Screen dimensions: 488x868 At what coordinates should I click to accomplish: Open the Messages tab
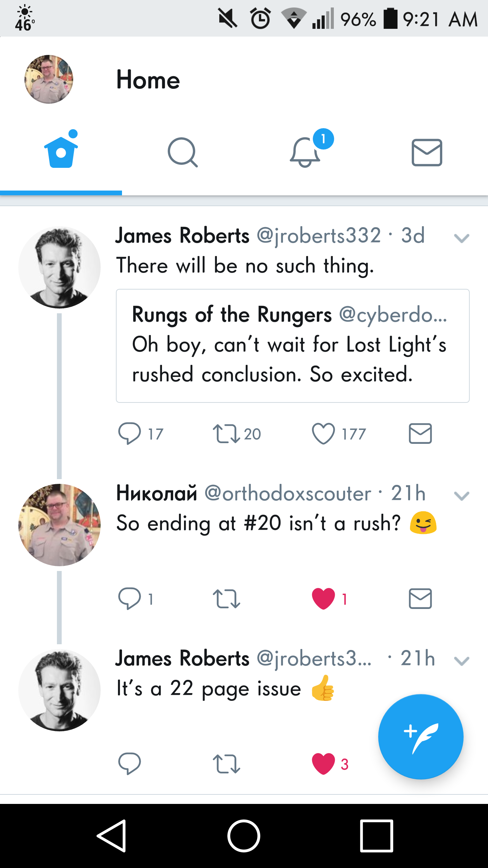(427, 153)
